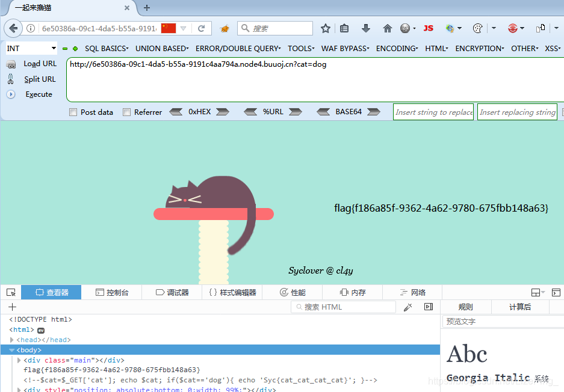Open the WAF BYPASS dropdown menu

click(x=346, y=49)
